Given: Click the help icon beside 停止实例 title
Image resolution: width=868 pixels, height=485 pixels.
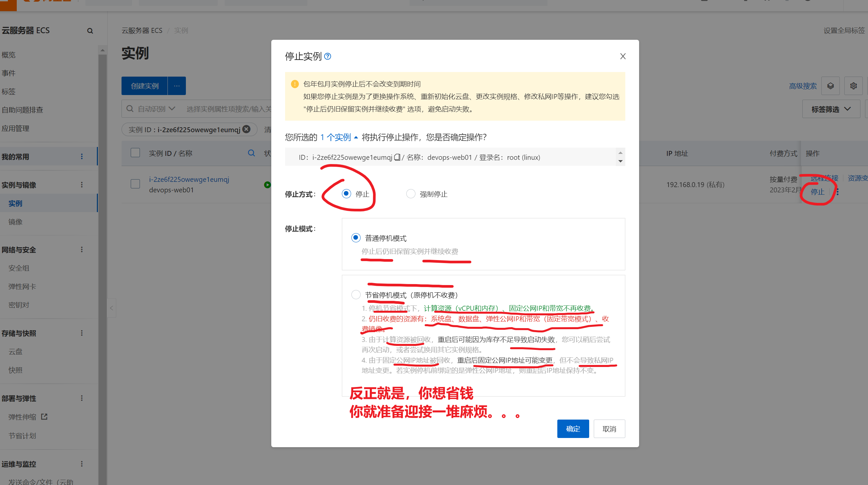Looking at the screenshot, I should pyautogui.click(x=327, y=56).
